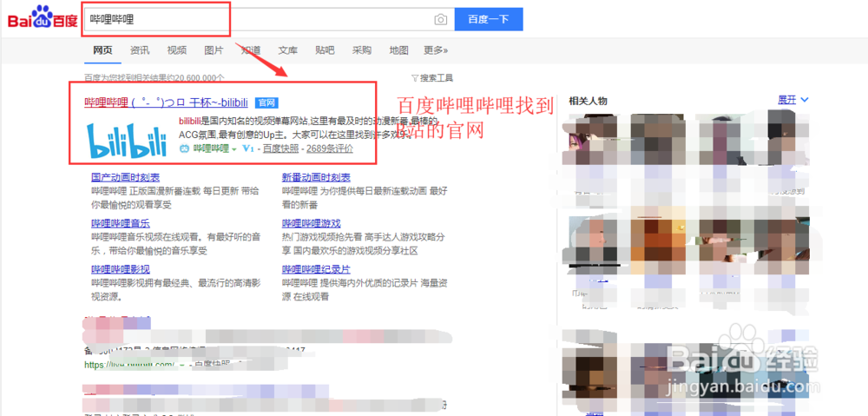This screenshot has height=416, width=868.
Task: Open the 采购 tab
Action: pos(361,50)
